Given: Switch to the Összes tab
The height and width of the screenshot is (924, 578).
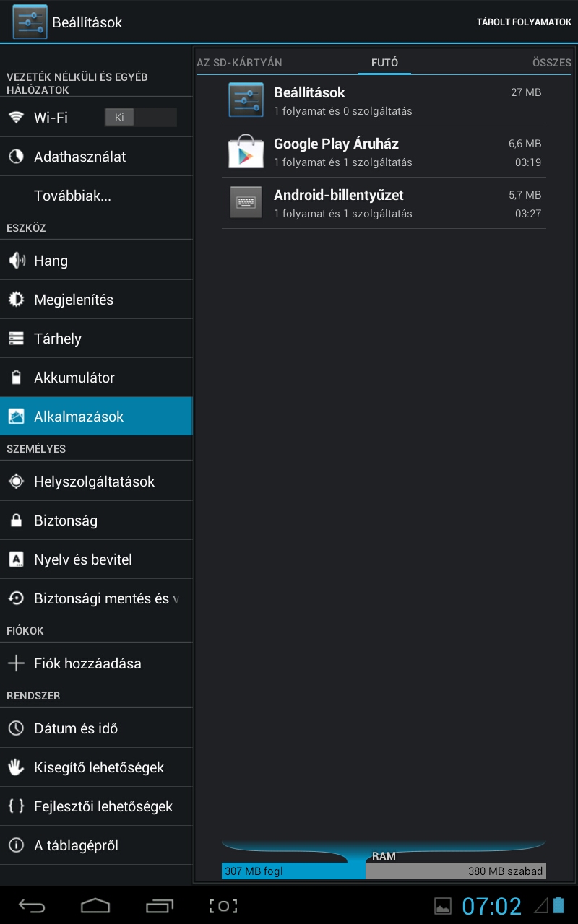Looking at the screenshot, I should [551, 63].
